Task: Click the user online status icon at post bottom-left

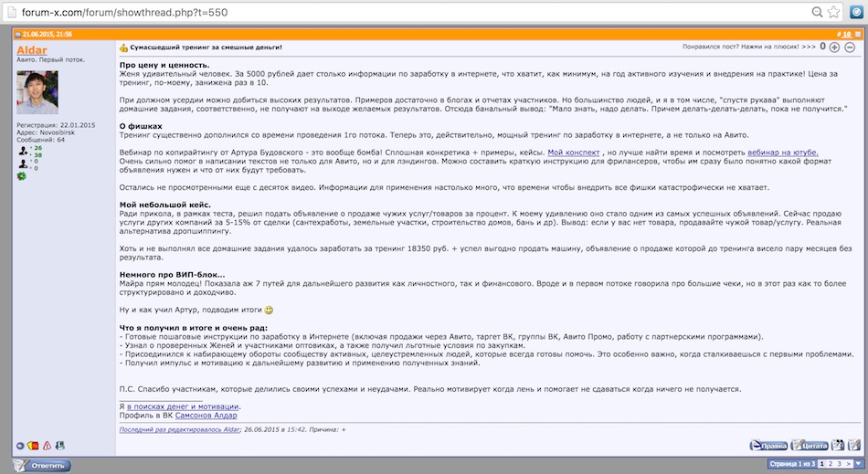Action: click(20, 446)
